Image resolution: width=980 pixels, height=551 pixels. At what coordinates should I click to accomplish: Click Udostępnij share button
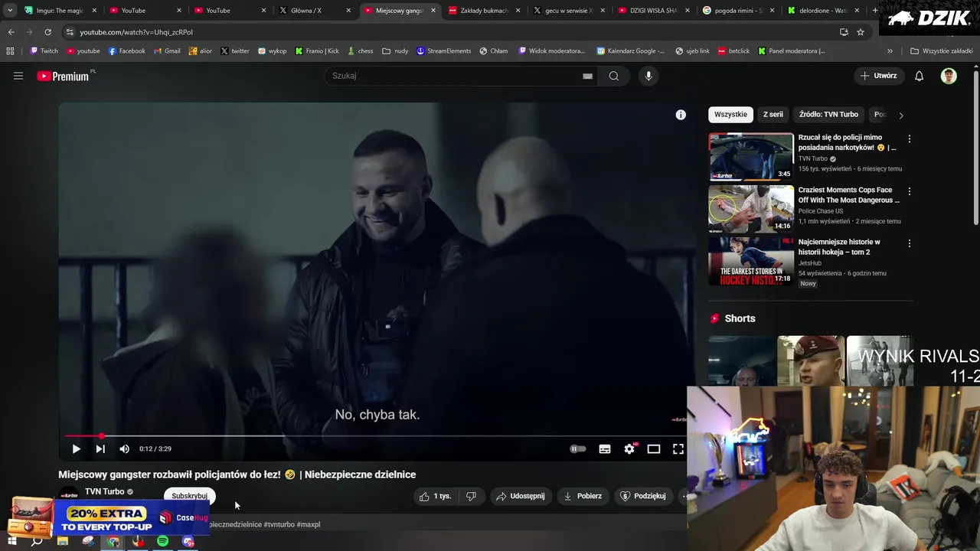point(521,496)
